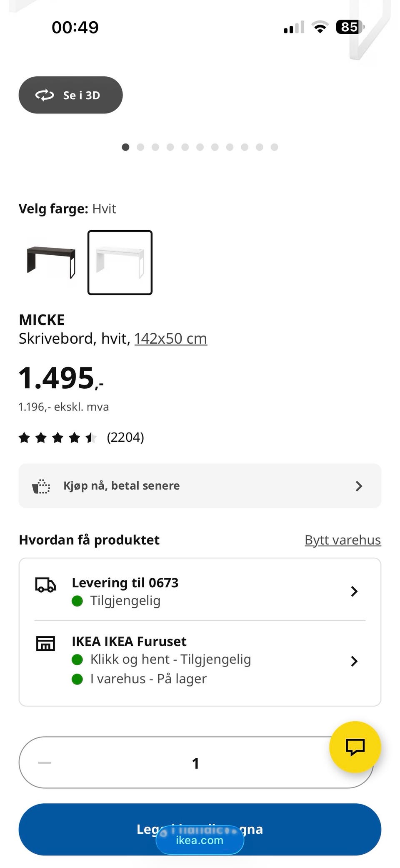Viewport: 400px width, 868px height.
Task: Click the minus quantity decrease icon
Action: tap(45, 762)
